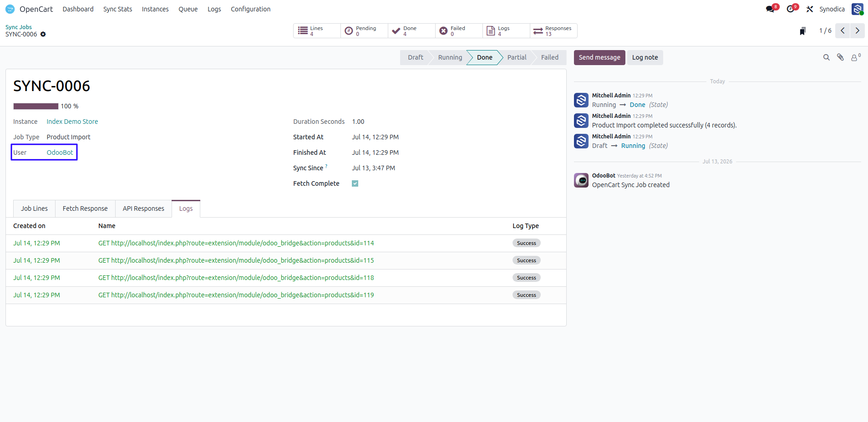
Task: Open the Lines stat button
Action: point(317,31)
